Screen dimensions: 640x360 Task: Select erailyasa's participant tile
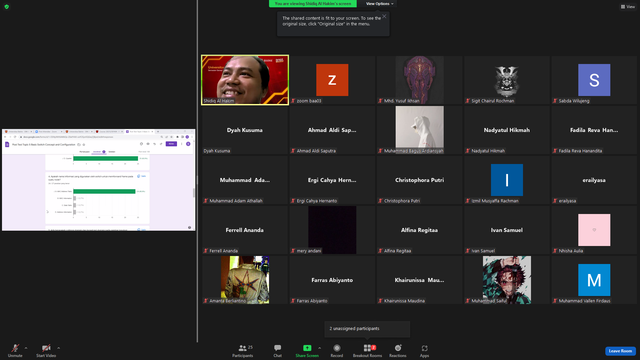pyautogui.click(x=594, y=180)
